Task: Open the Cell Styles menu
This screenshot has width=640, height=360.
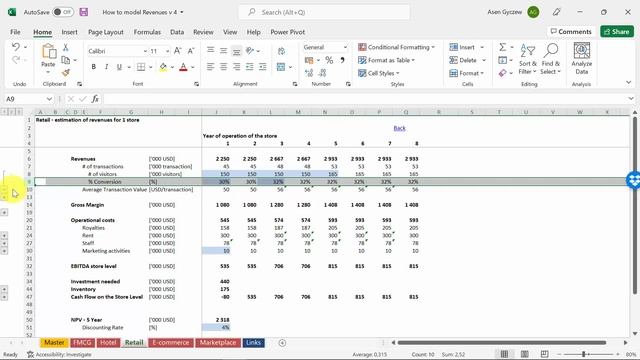Action: (x=379, y=73)
